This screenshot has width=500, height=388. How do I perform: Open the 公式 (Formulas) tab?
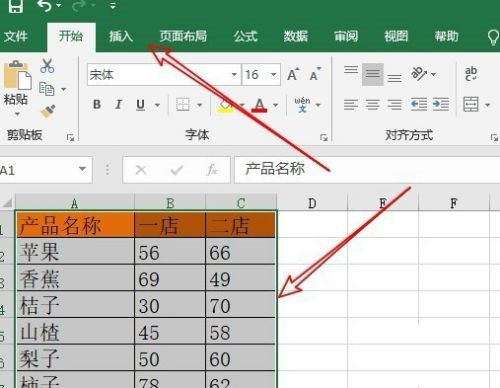[246, 36]
